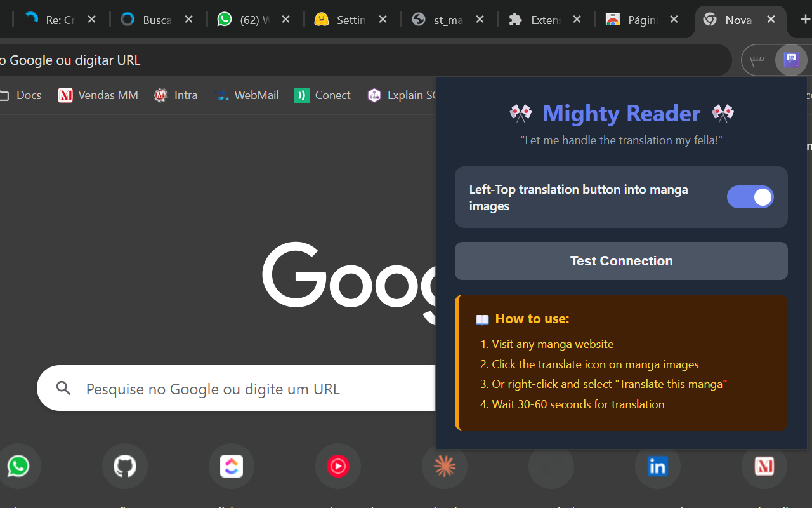Image resolution: width=812 pixels, height=508 pixels.
Task: Open the Mighty Reader extension icon in toolbar
Action: (x=791, y=61)
